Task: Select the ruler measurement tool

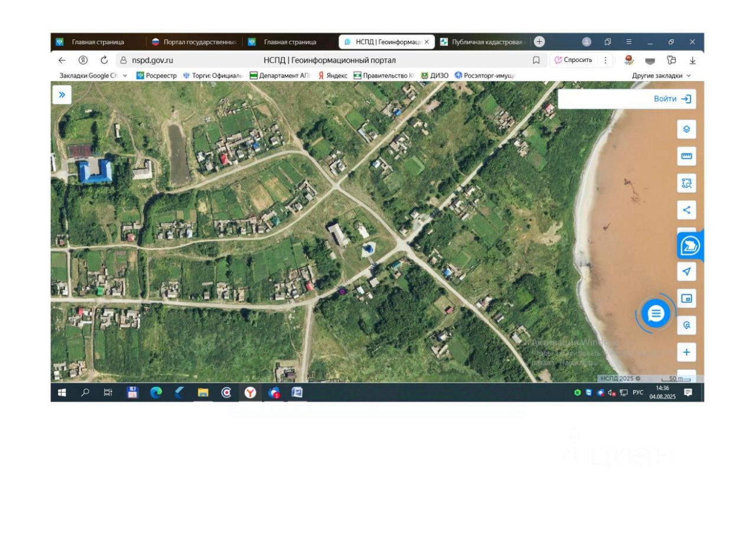Action: 686,156
